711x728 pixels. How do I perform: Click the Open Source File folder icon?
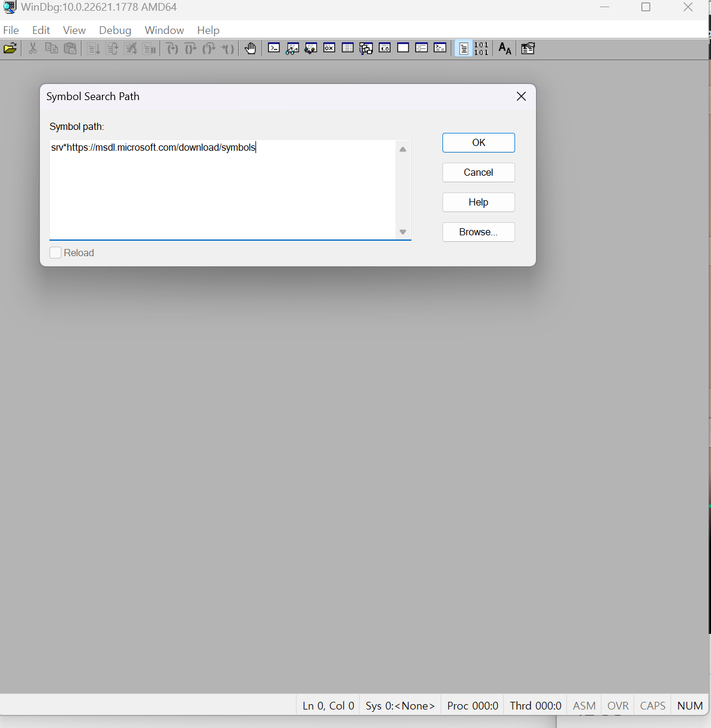[10, 49]
